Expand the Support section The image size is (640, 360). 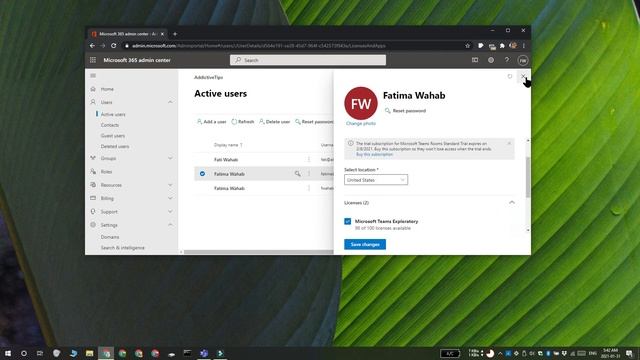[170, 211]
